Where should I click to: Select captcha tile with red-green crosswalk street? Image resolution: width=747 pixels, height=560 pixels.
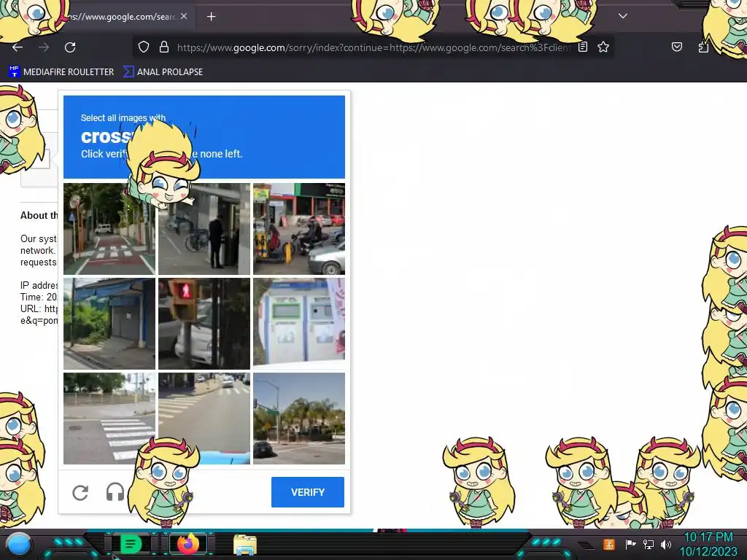[x=109, y=229]
